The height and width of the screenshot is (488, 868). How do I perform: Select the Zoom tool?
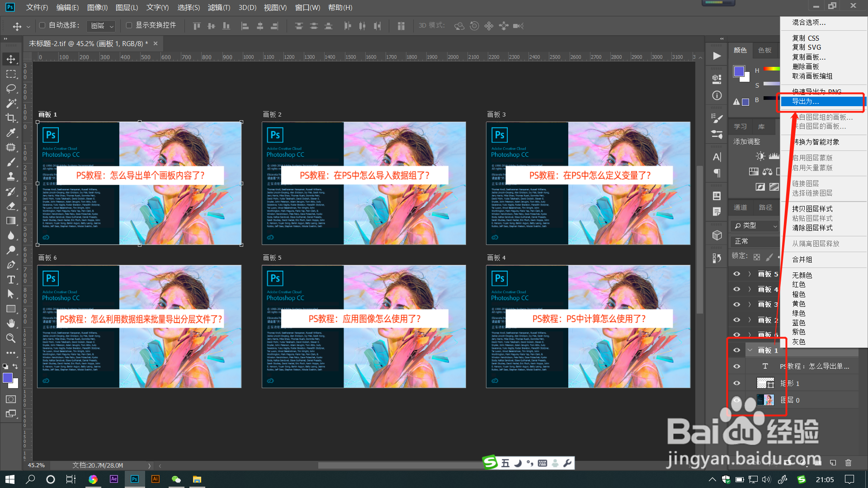[11, 338]
